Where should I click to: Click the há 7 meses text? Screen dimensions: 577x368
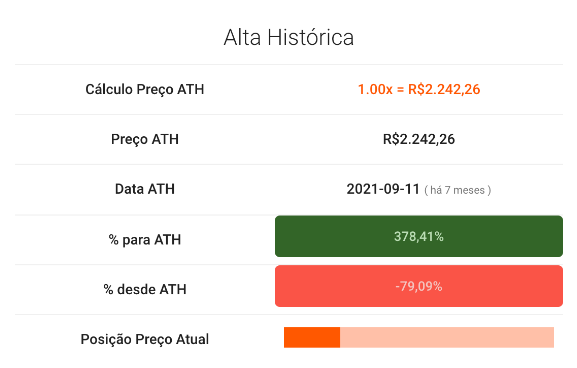point(457,190)
